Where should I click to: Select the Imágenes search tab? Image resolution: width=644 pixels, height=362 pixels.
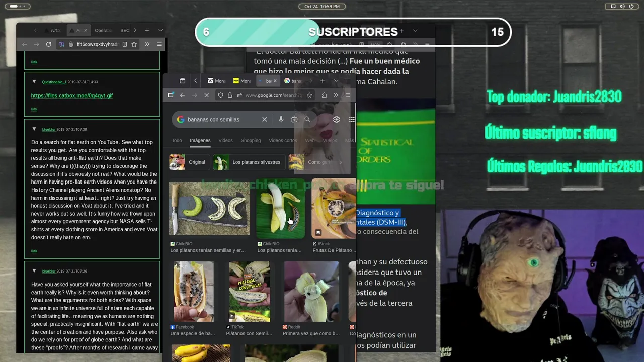(200, 141)
